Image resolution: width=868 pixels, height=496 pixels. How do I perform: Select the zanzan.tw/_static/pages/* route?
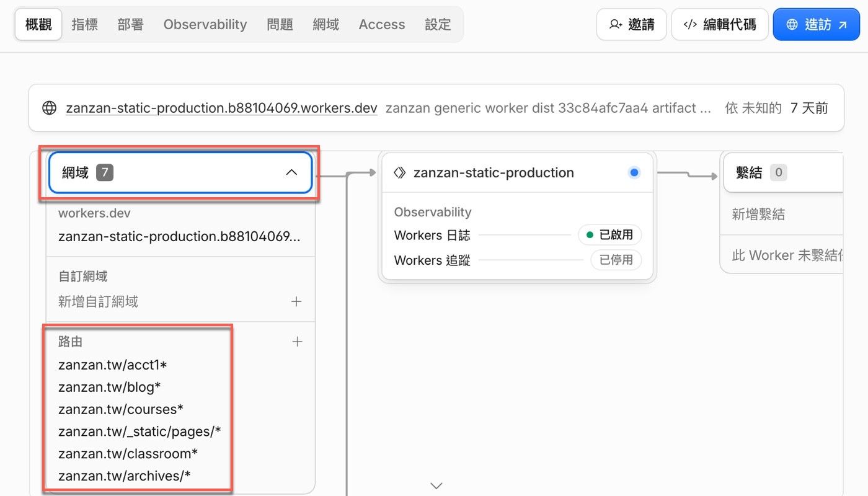point(139,432)
